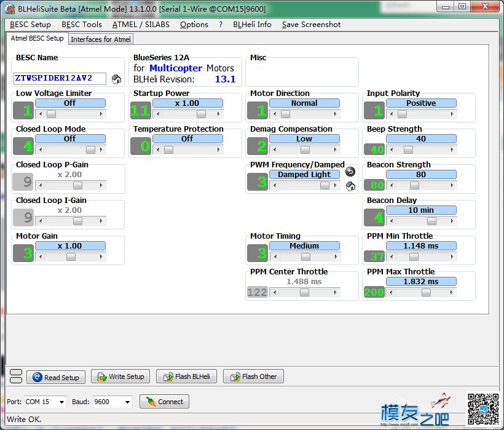Click the Closed Loop Mode slider thumb
The image size is (504, 430).
(90, 149)
